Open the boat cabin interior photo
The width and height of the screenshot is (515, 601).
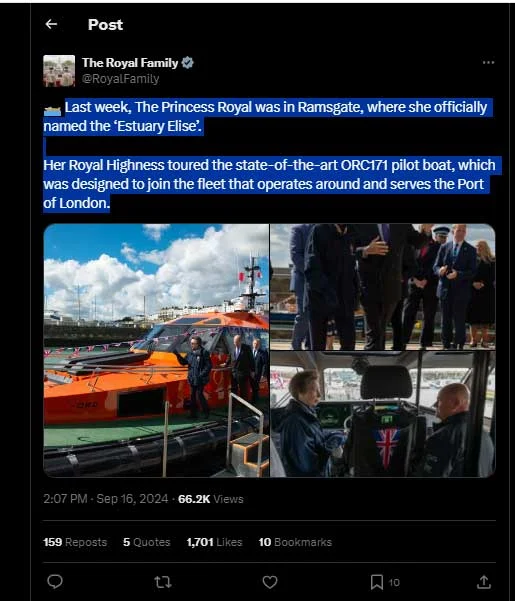pyautogui.click(x=383, y=414)
